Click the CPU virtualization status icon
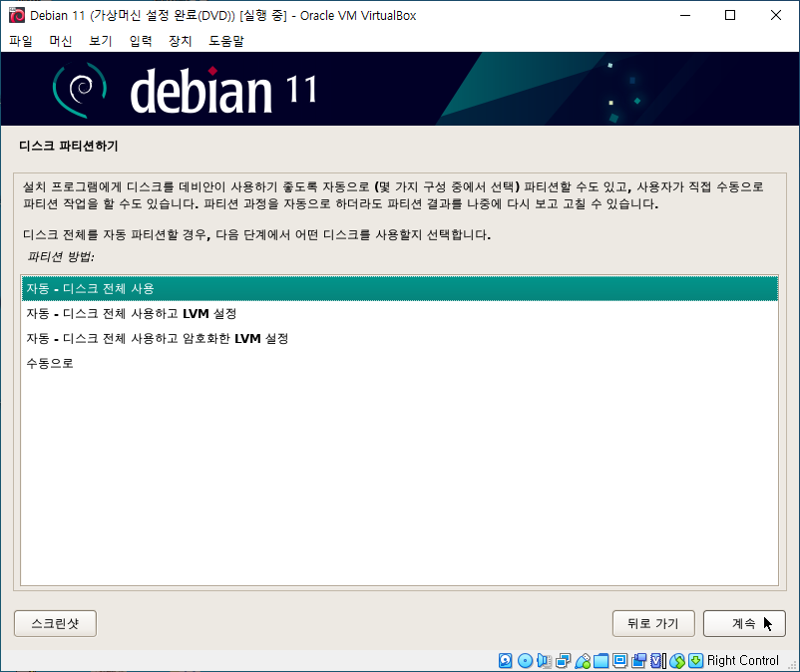The height and width of the screenshot is (672, 800). 658,661
